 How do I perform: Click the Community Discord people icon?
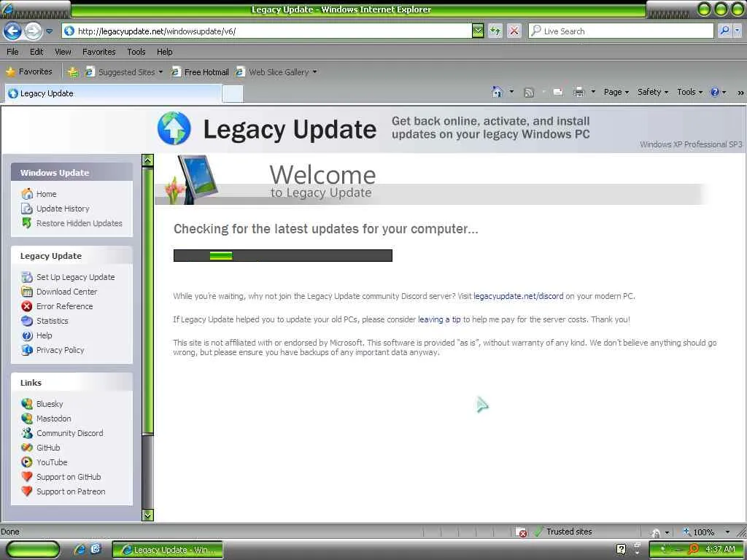pos(27,433)
